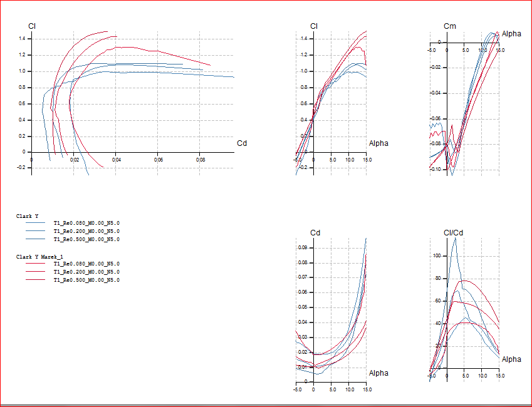Viewport: 532px width, 407px height.
Task: Select the blue Clark Y T1_Re0.080 polar label
Action: point(86,223)
